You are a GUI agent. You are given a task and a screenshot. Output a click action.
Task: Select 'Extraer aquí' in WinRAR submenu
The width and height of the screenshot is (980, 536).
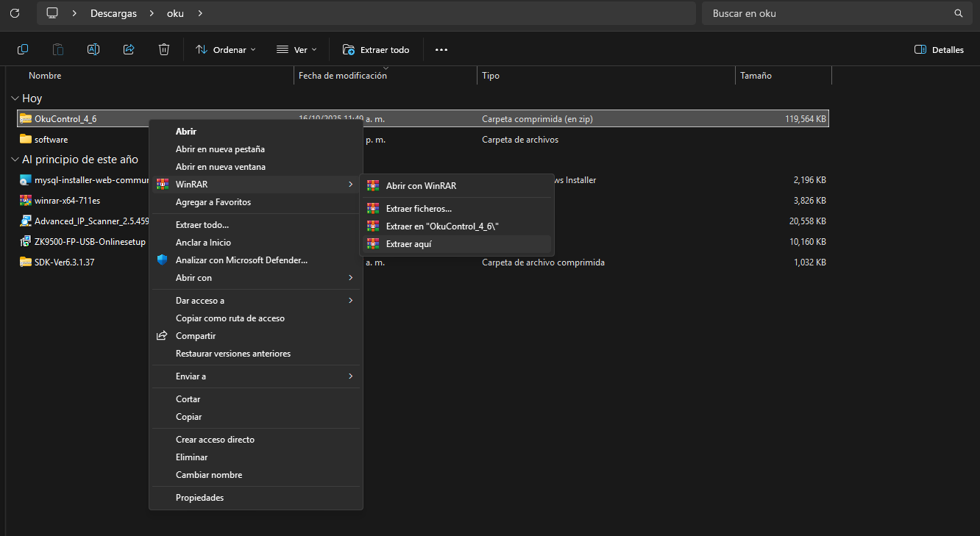[408, 244]
